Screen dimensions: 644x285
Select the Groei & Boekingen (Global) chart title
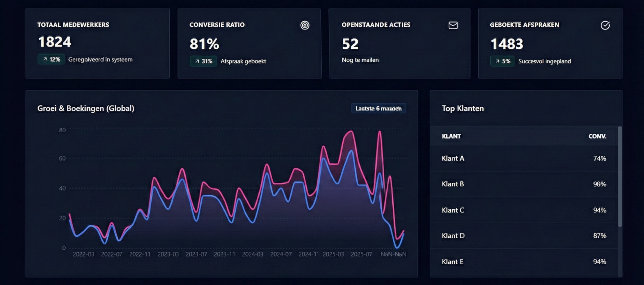point(85,108)
